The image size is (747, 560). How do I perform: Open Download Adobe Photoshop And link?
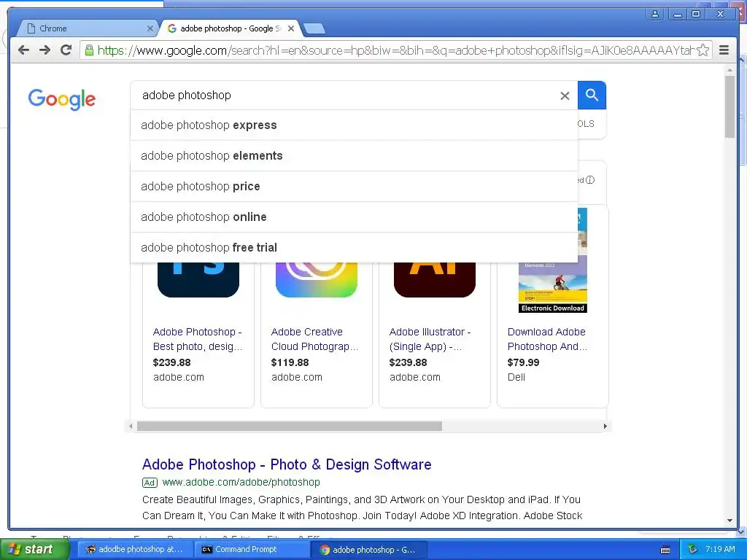point(547,339)
